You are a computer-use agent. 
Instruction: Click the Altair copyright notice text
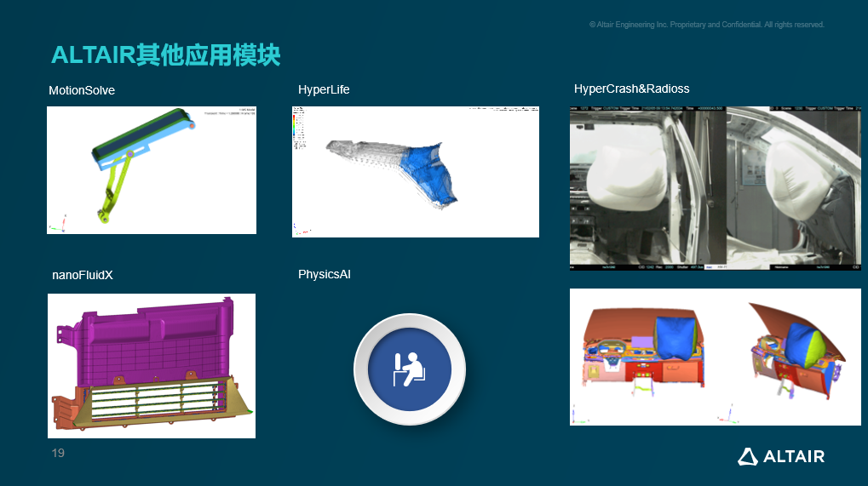(706, 25)
